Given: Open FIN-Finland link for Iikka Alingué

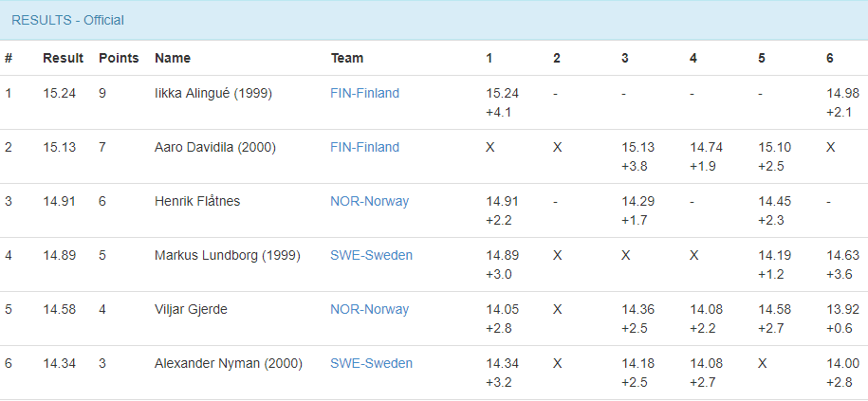Looking at the screenshot, I should click(x=365, y=94).
